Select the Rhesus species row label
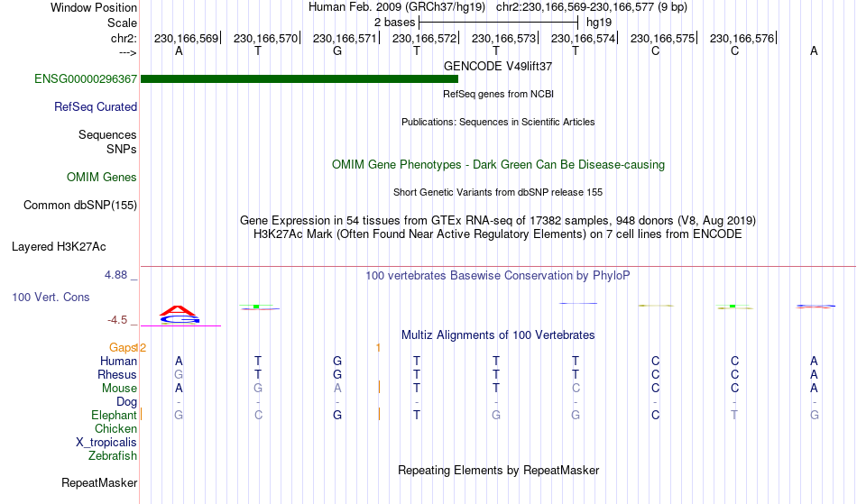This screenshot has width=857, height=504. [117, 374]
